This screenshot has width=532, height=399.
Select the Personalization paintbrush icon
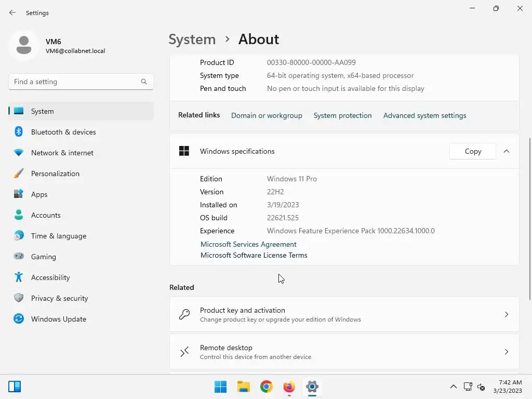[x=19, y=174]
